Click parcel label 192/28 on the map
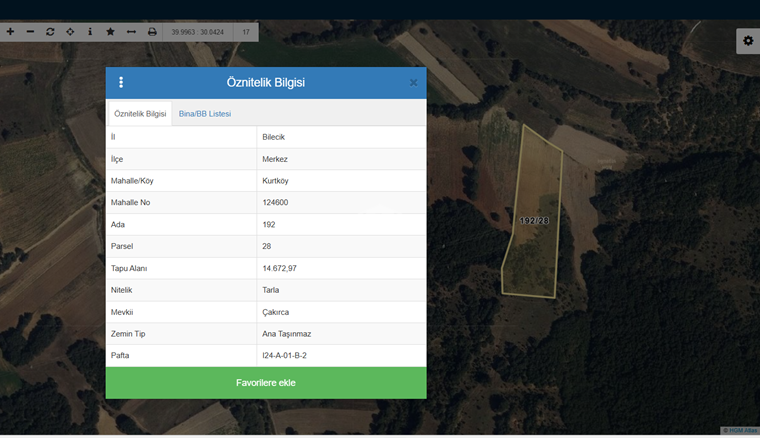This screenshot has width=760, height=438. click(534, 220)
